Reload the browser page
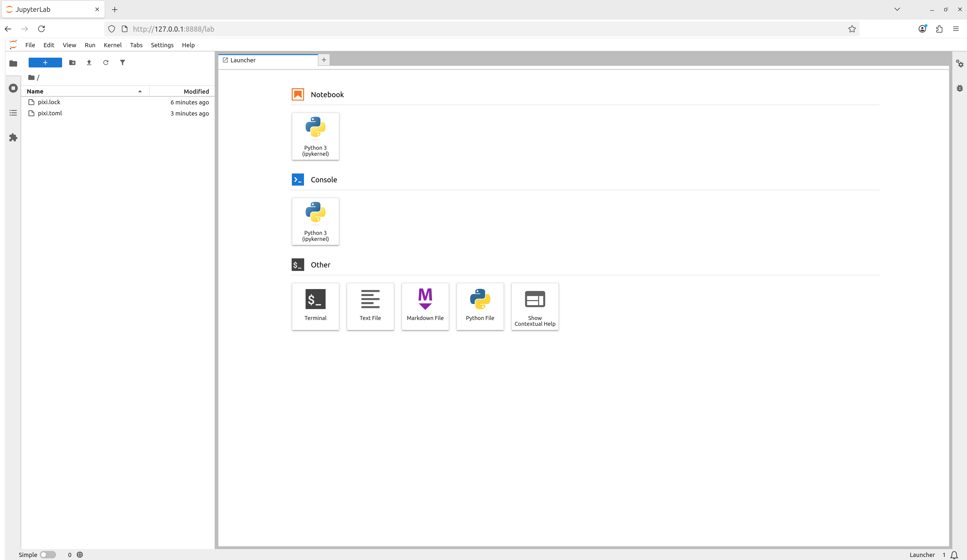 point(41,29)
